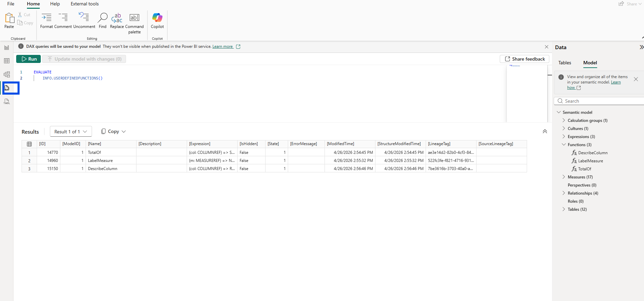The height and width of the screenshot is (301, 644).
Task: Click the [IsHidden] column header
Action: 251,144
